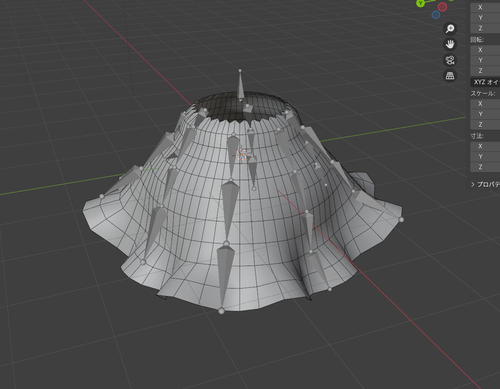The image size is (500, 389).
Task: Click the スケール X value field
Action: coord(485,104)
